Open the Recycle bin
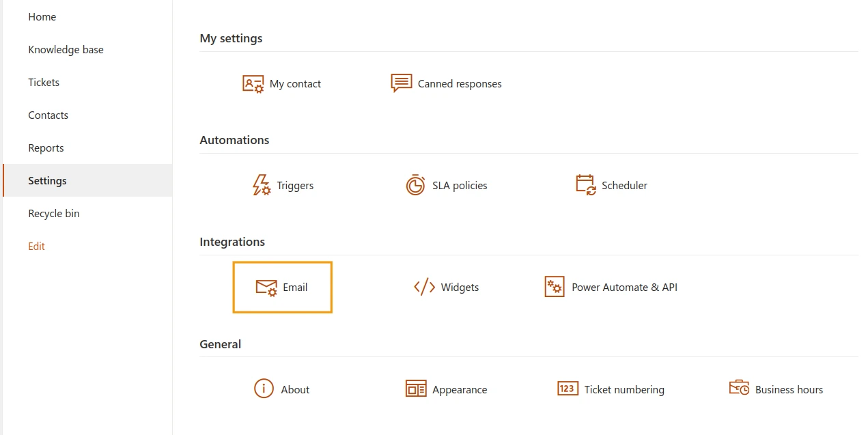Screen dimensions: 868x435 click(54, 214)
